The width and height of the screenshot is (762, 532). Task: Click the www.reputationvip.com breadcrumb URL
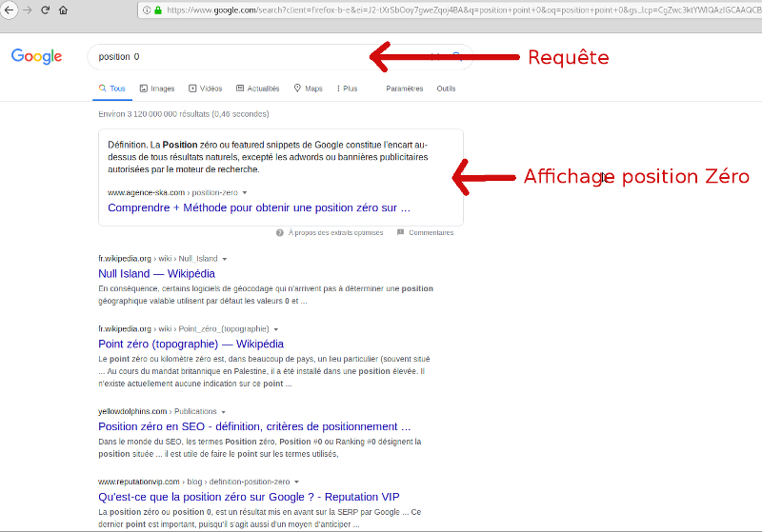(x=194, y=482)
